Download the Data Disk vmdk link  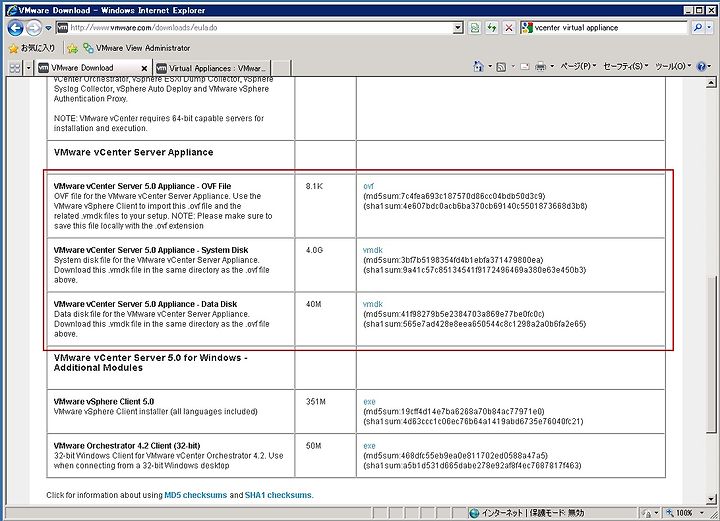372,304
